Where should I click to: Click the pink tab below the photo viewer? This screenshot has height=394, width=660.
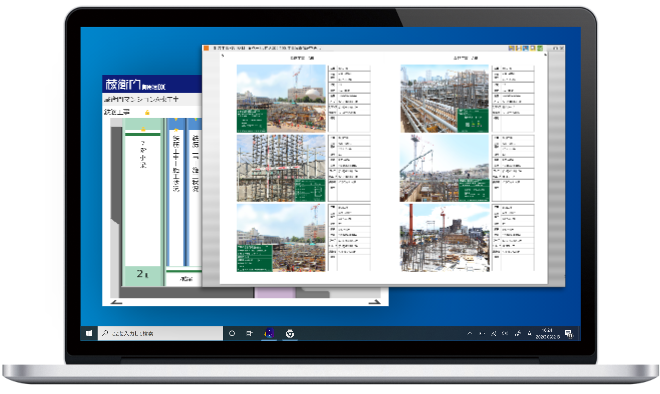tap(275, 293)
